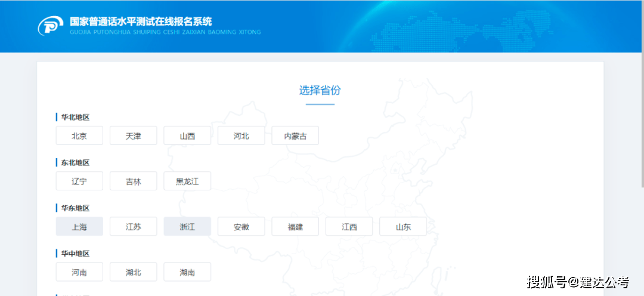Select the 福建 province button
The image size is (644, 296).
295,226
